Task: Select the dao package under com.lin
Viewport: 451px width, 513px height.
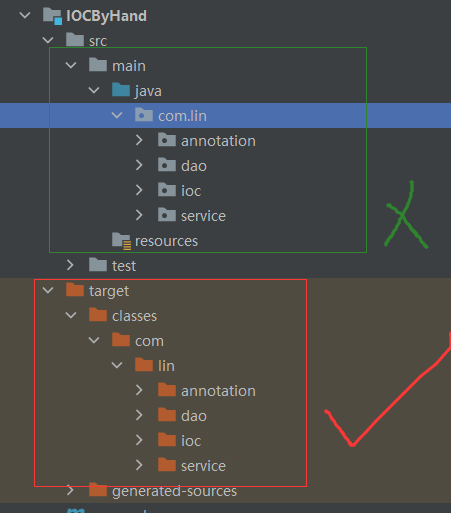Action: tap(194, 166)
